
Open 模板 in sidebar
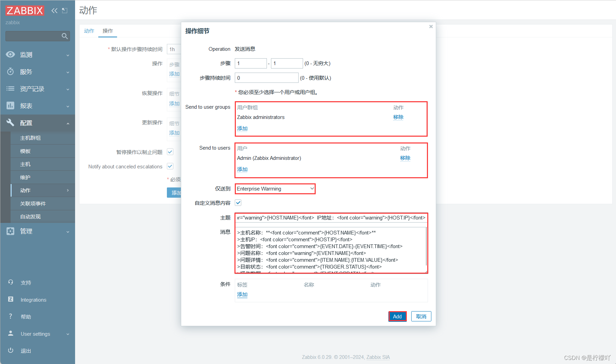tap(25, 151)
